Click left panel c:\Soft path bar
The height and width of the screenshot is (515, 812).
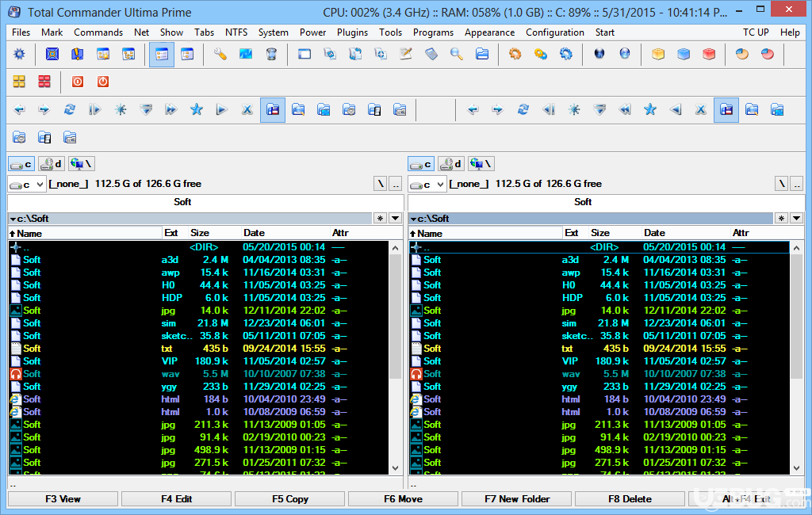point(190,219)
